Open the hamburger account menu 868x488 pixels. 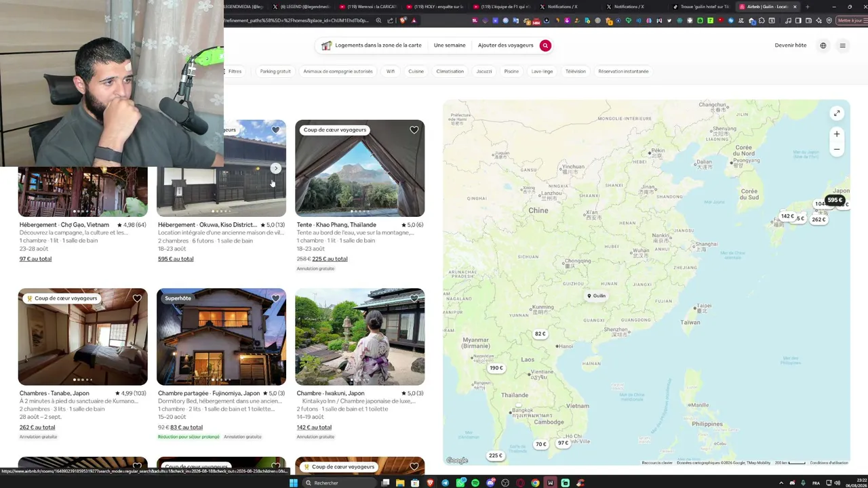pos(843,45)
